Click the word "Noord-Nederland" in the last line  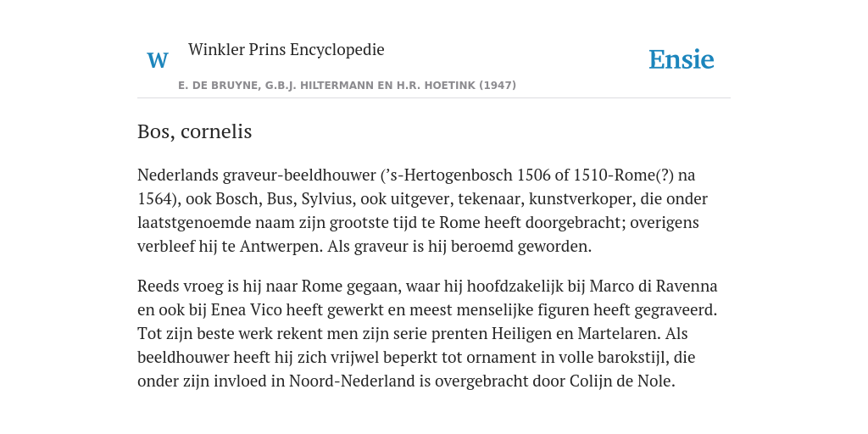pos(352,382)
